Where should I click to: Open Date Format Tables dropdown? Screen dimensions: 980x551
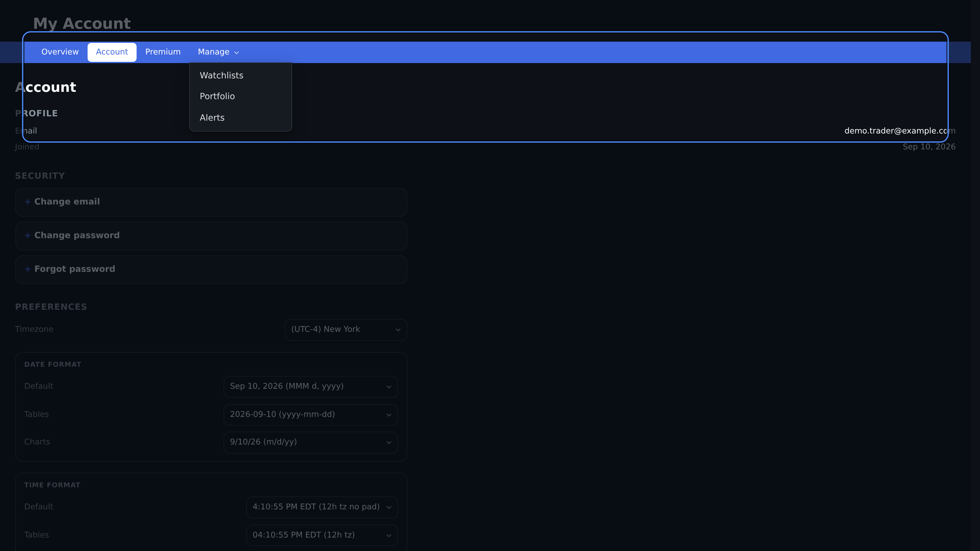point(311,414)
